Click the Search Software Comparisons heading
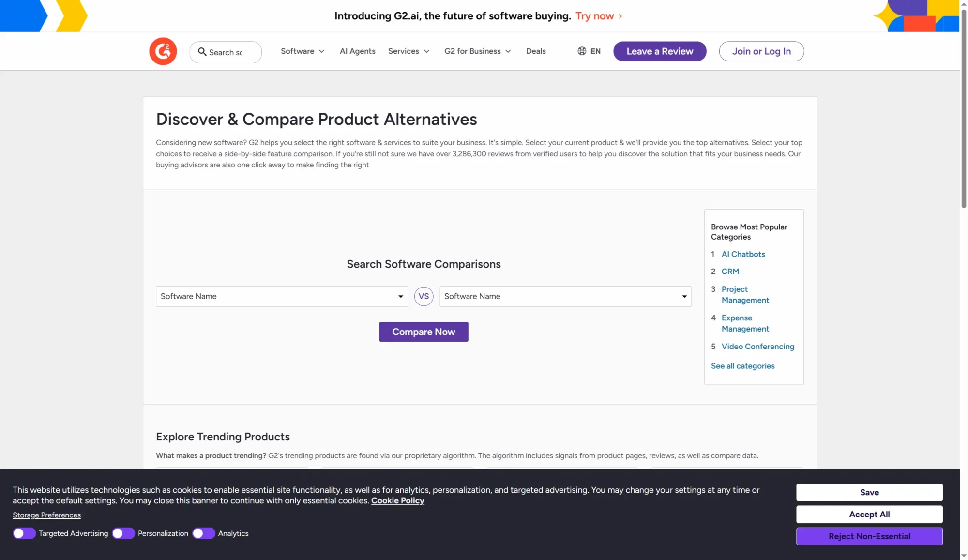This screenshot has width=968, height=560. pos(423,264)
